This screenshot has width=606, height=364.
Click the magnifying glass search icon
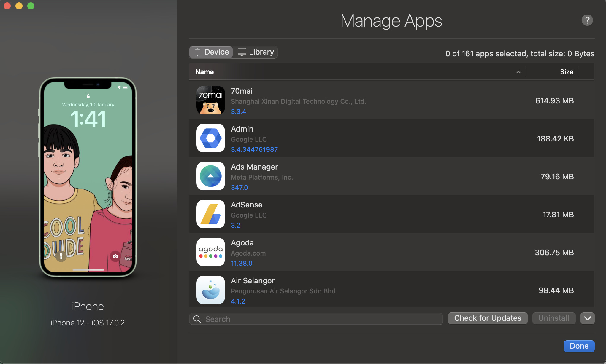[x=197, y=319]
